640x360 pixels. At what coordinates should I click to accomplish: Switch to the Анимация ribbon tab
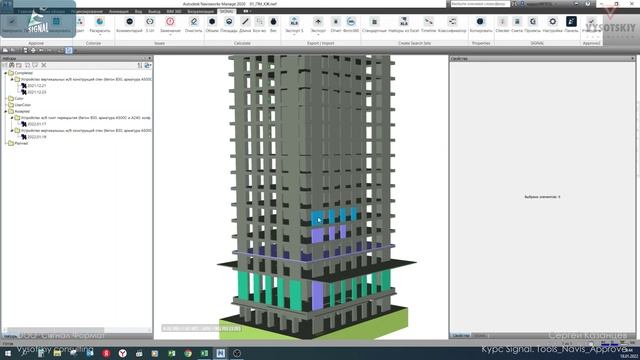click(118, 11)
